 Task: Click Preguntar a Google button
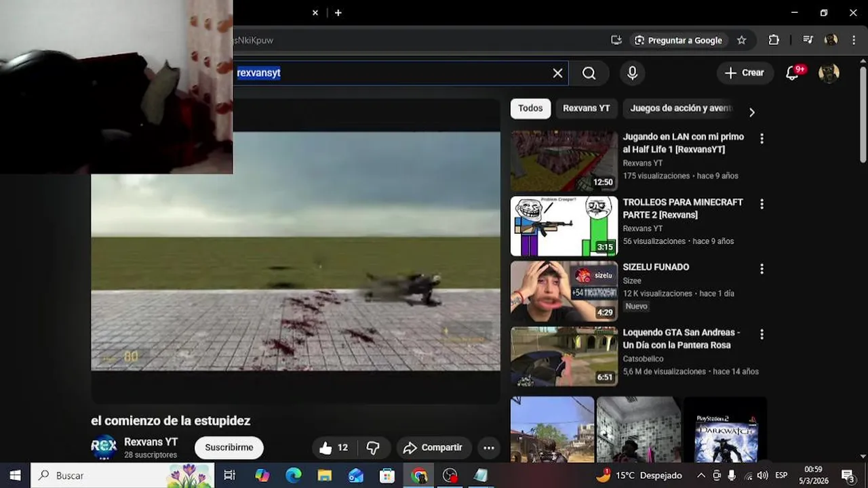[x=678, y=40]
